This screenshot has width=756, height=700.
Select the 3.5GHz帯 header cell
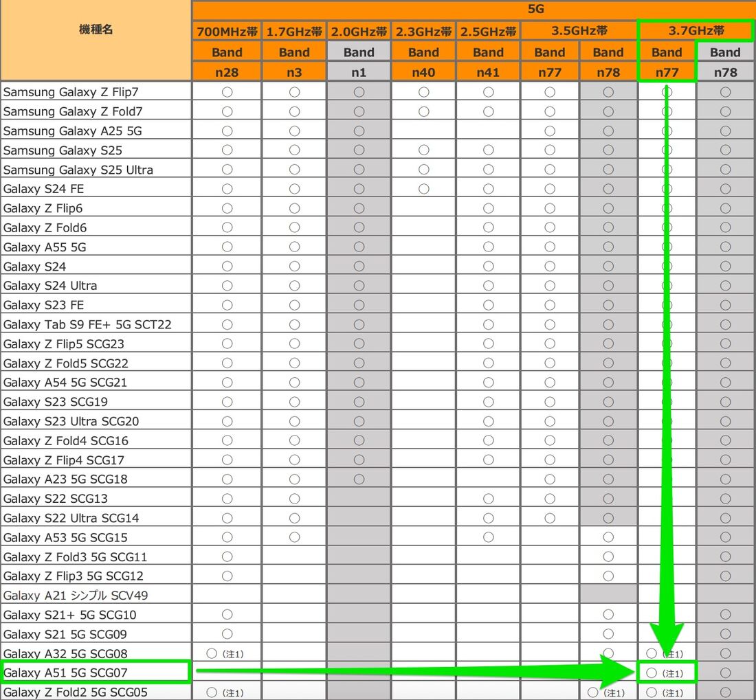point(579,31)
